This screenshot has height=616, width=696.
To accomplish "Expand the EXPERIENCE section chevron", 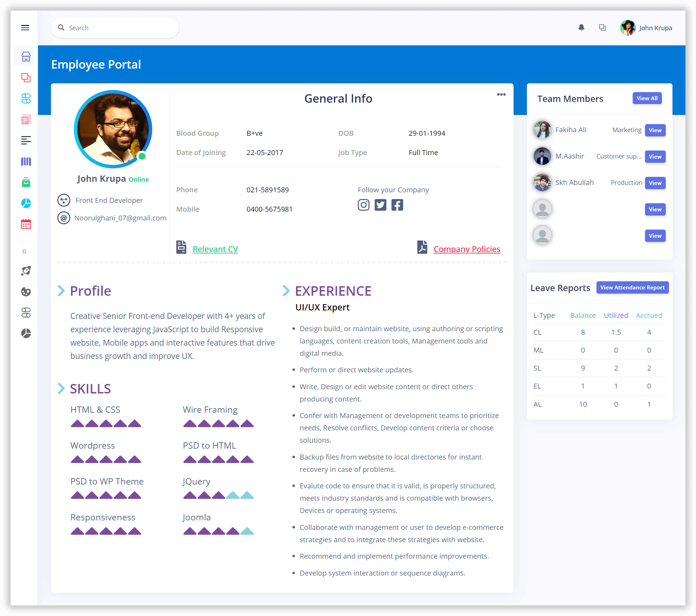I will 286,291.
